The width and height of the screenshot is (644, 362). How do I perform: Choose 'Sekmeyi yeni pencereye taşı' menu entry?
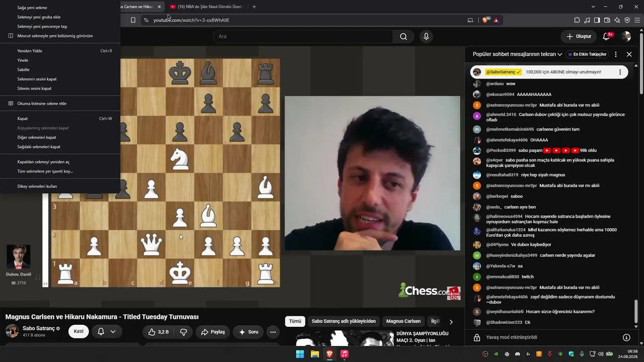point(60,26)
